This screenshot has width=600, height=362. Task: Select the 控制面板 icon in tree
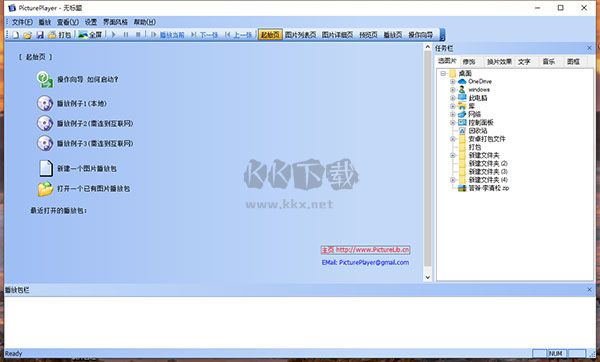[x=462, y=123]
